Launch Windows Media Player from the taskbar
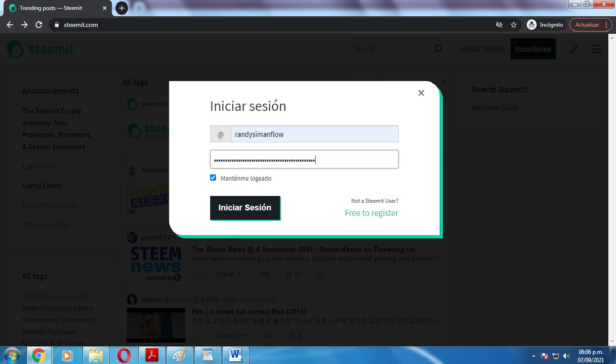 (67, 355)
